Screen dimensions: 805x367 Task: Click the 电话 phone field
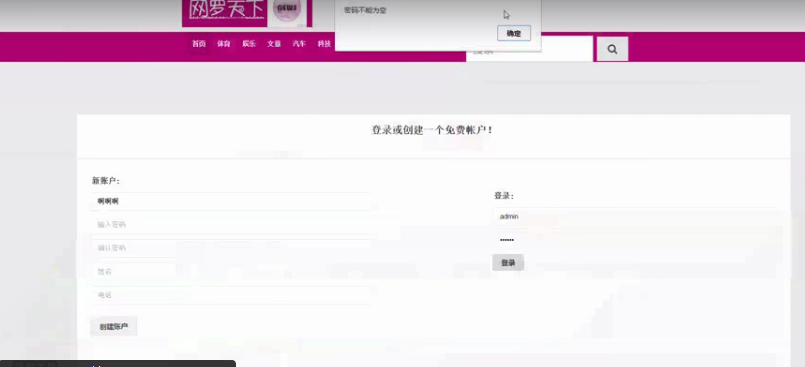pos(231,295)
